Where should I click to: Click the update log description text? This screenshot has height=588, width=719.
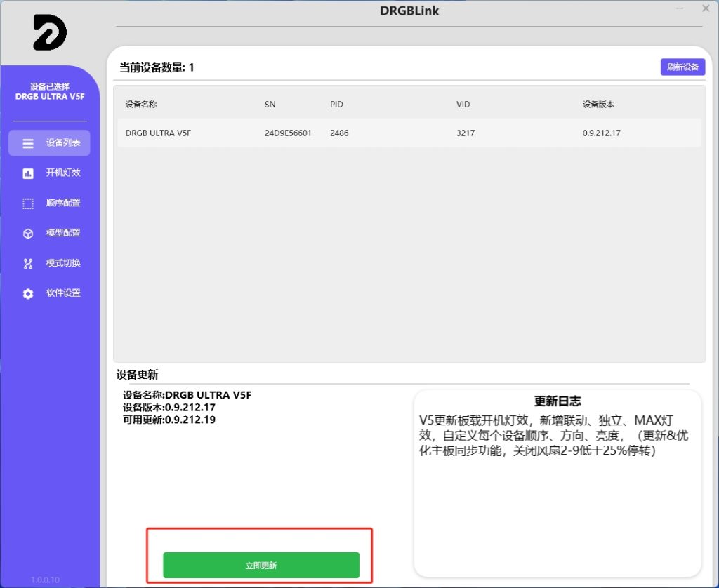554,435
